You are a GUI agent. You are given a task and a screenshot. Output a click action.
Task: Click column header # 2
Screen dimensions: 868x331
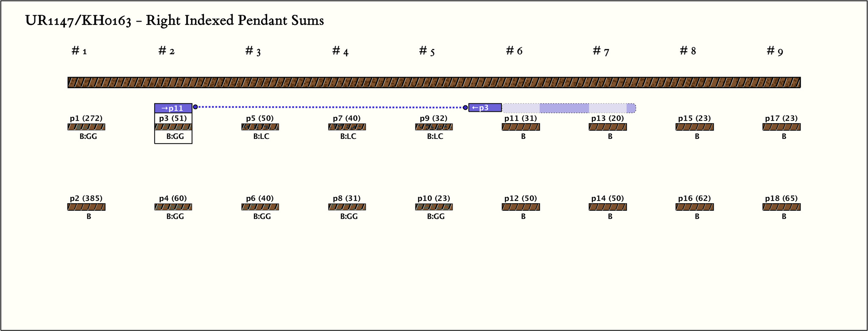pyautogui.click(x=167, y=51)
